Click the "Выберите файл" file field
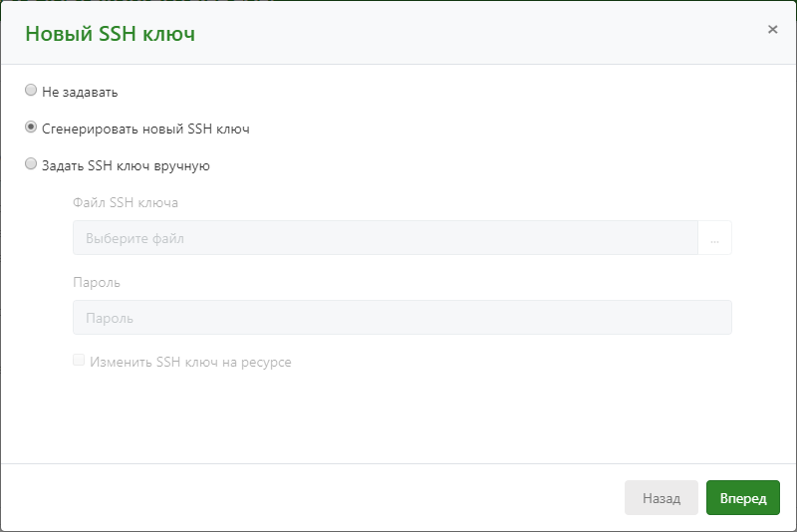797x532 pixels. 385,238
